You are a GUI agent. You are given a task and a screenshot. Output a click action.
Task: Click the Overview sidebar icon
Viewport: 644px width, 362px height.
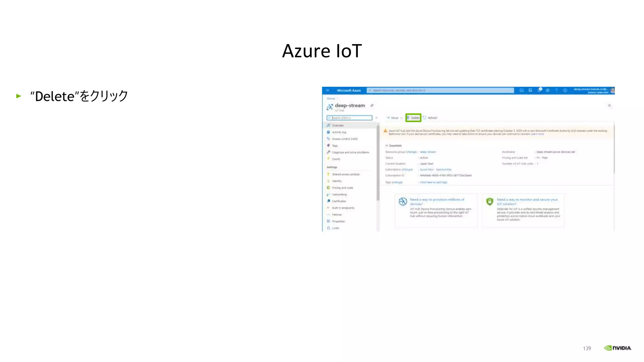coord(328,125)
